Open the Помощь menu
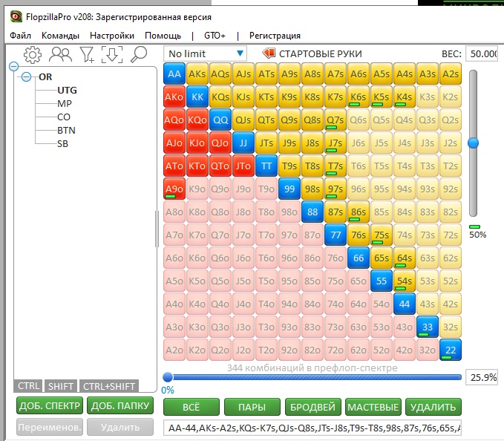Viewport: 504px width, 441px height. click(163, 36)
